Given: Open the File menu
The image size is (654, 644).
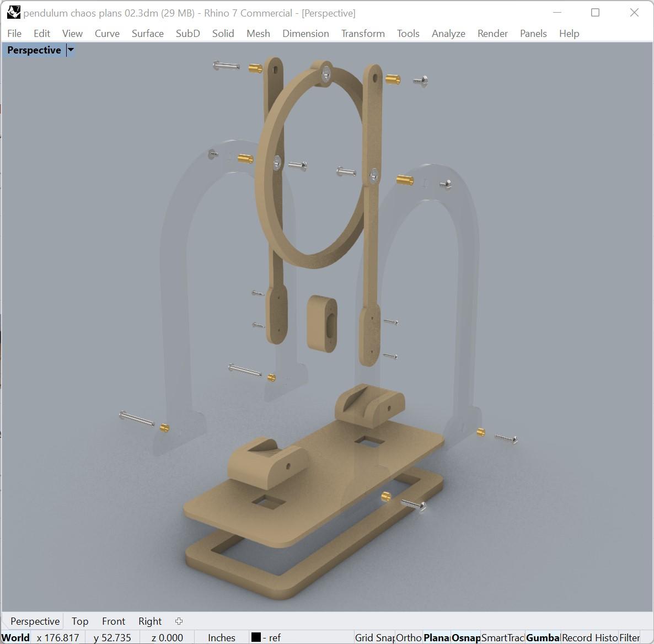Looking at the screenshot, I should (x=14, y=34).
